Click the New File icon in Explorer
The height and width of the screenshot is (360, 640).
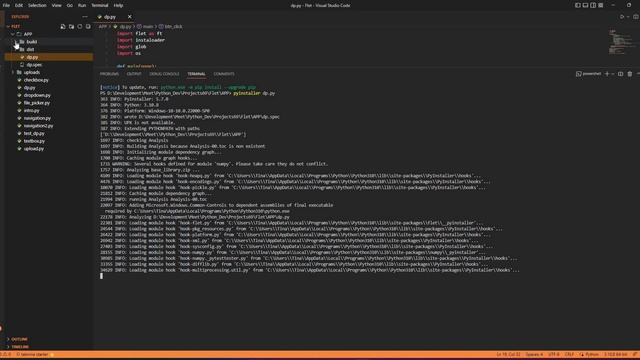click(x=63, y=27)
